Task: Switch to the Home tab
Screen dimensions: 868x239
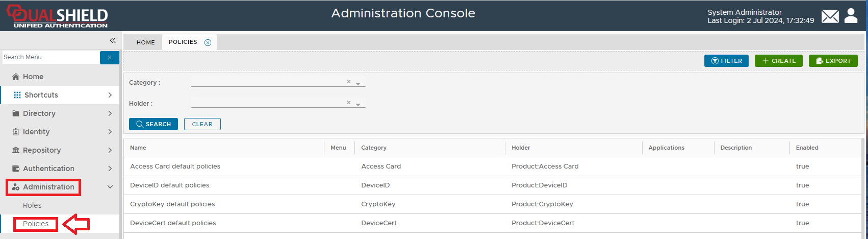Action: pos(145,42)
